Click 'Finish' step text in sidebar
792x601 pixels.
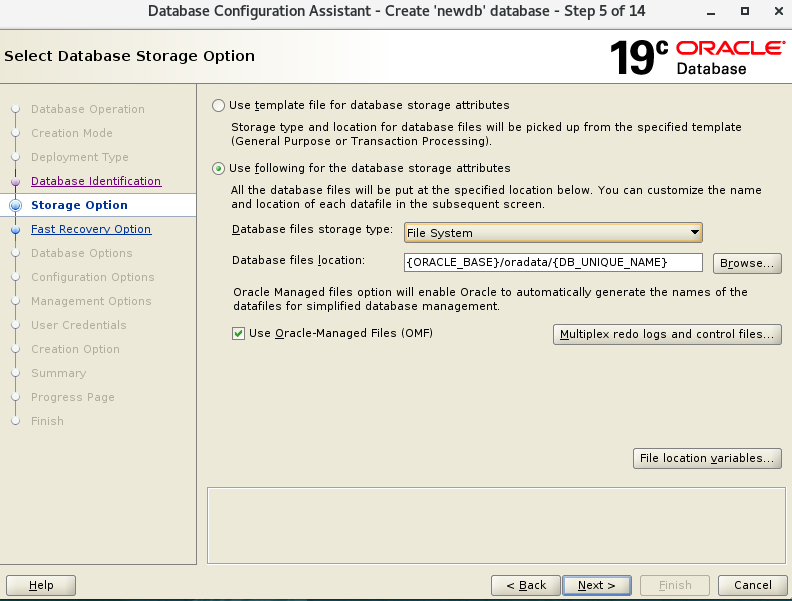click(47, 421)
